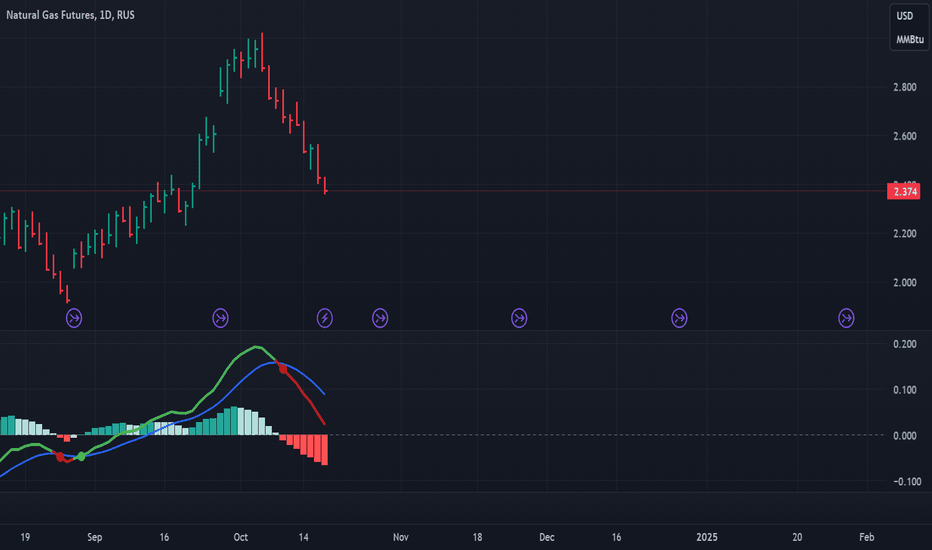The height and width of the screenshot is (550, 932).
Task: Open the late-January futures rollover event marker
Action: [x=846, y=318]
